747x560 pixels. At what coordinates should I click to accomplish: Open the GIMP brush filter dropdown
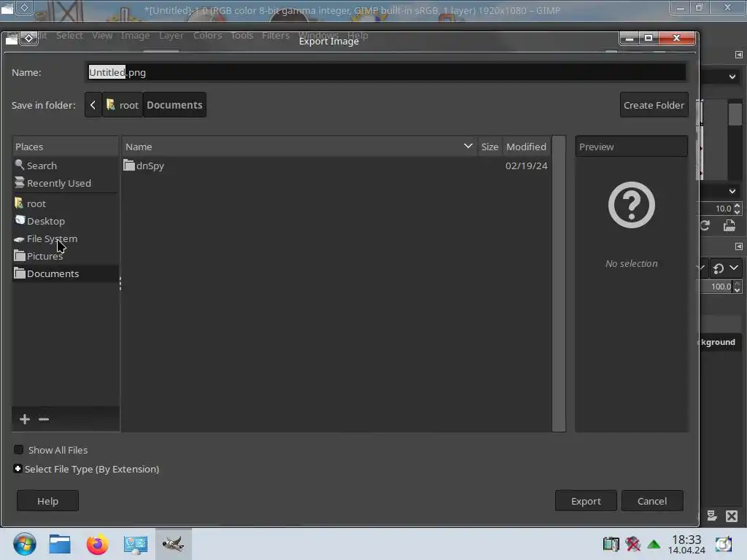pyautogui.click(x=732, y=77)
